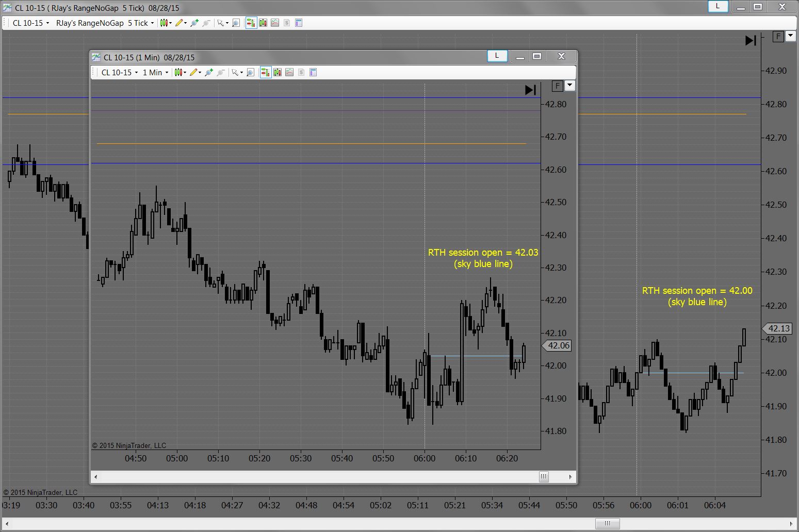Click the 1 Min chart scrollbar thumb
This screenshot has width=799, height=532.
544,477
